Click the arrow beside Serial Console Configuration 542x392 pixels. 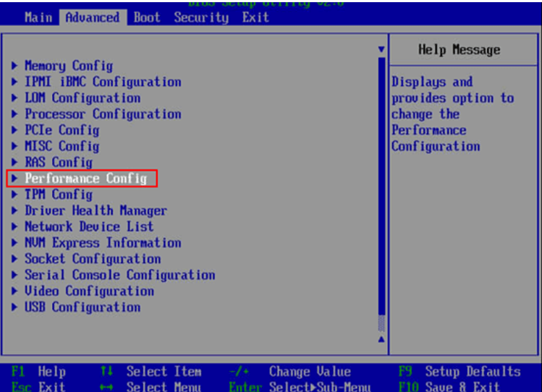tap(14, 275)
